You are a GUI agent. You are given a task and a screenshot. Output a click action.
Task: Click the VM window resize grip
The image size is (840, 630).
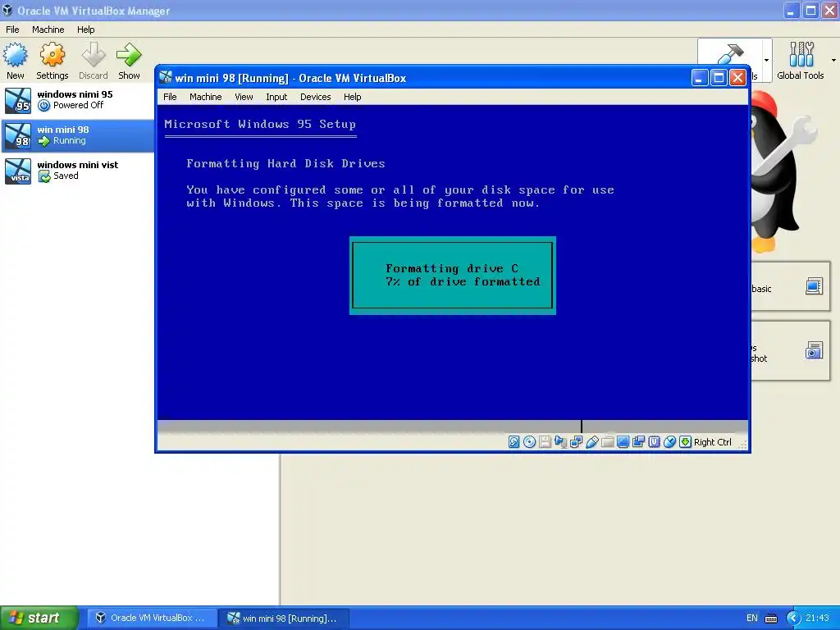click(x=742, y=444)
